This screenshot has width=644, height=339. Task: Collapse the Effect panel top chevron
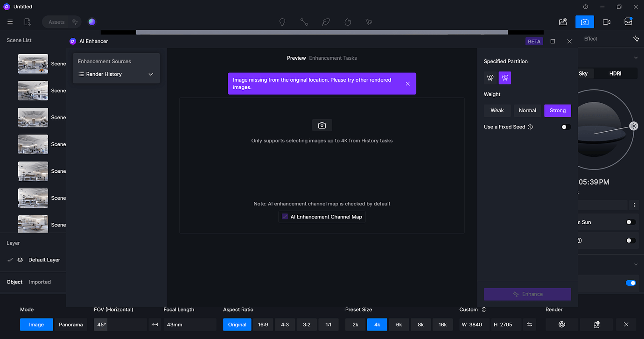(x=636, y=58)
